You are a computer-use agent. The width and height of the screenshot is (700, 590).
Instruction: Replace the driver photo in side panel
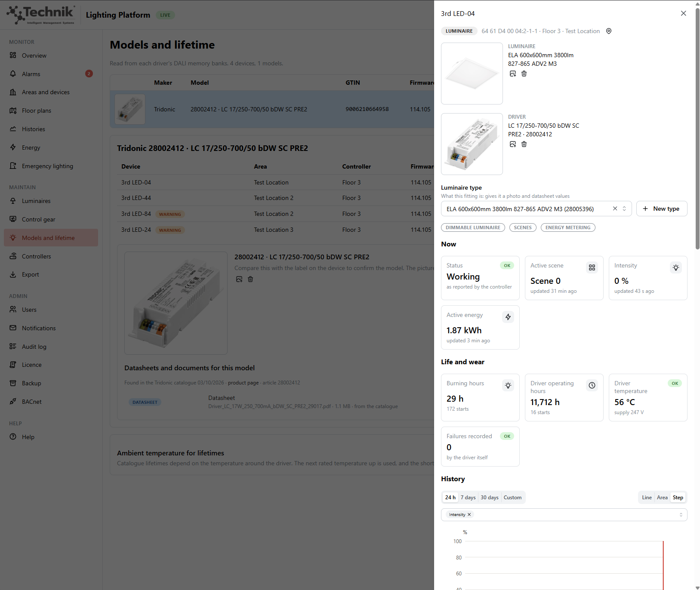[x=513, y=144]
